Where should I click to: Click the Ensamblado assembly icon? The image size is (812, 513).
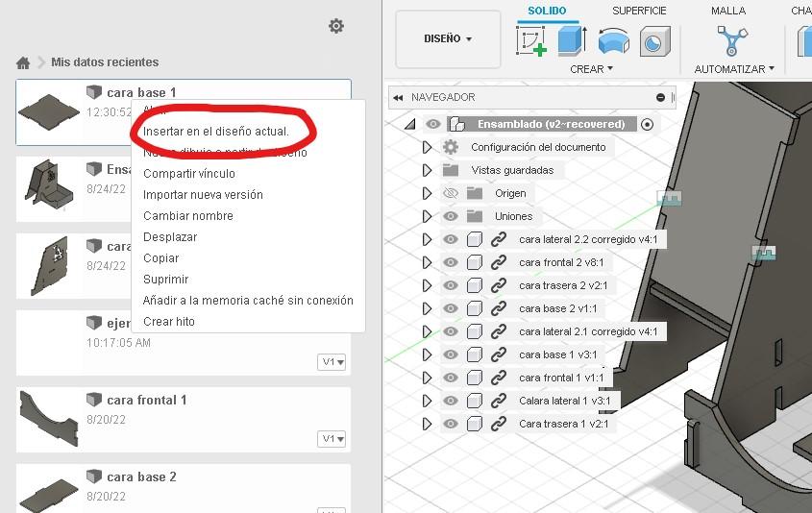tap(456, 124)
